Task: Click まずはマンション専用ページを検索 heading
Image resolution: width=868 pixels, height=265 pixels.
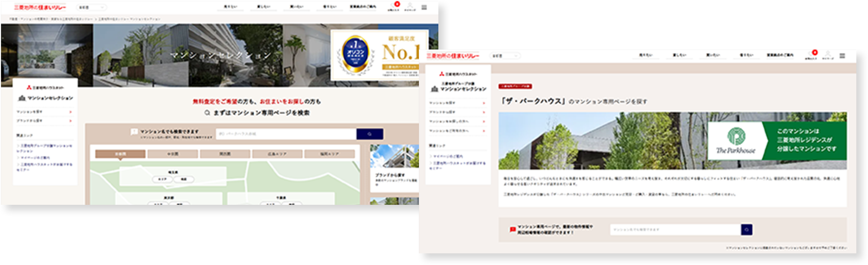Action: (x=257, y=113)
